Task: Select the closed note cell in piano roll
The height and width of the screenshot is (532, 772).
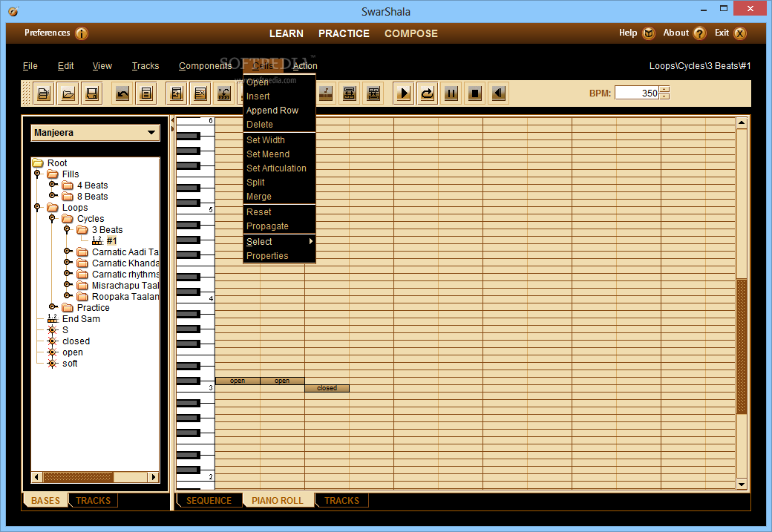Action: point(327,388)
